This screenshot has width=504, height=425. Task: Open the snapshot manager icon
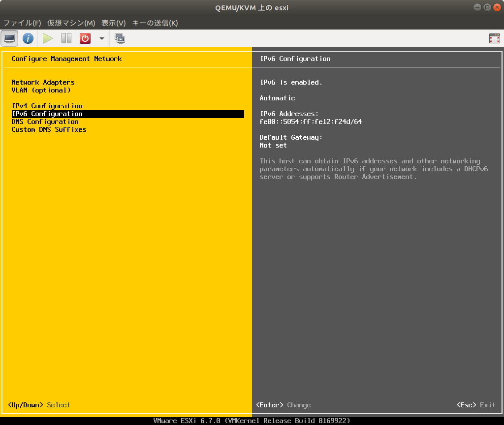tap(120, 38)
